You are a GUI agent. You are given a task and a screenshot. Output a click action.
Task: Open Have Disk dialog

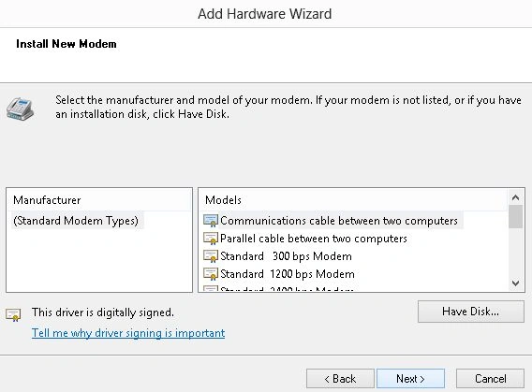coord(470,312)
